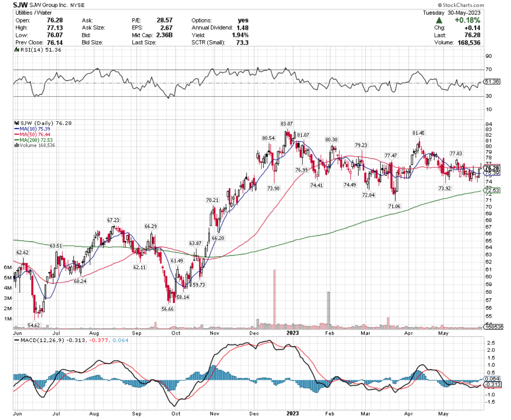Viewport: 511px width, 420px height.
Task: Click the MA(50) 76.44 legend entry
Action: [32, 134]
